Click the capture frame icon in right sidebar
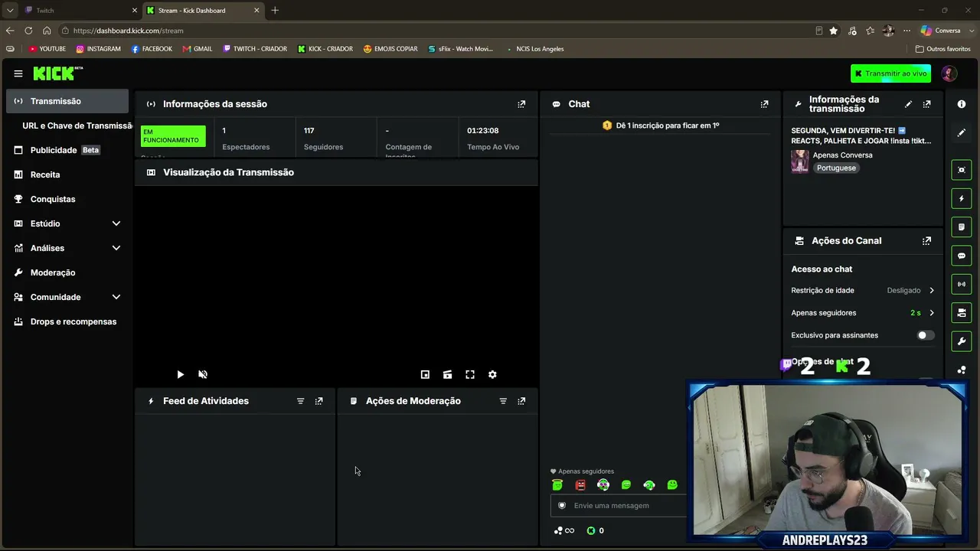 tap(962, 170)
